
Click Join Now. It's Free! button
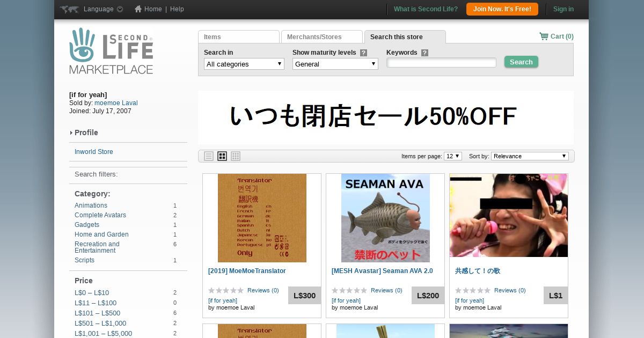(x=502, y=9)
